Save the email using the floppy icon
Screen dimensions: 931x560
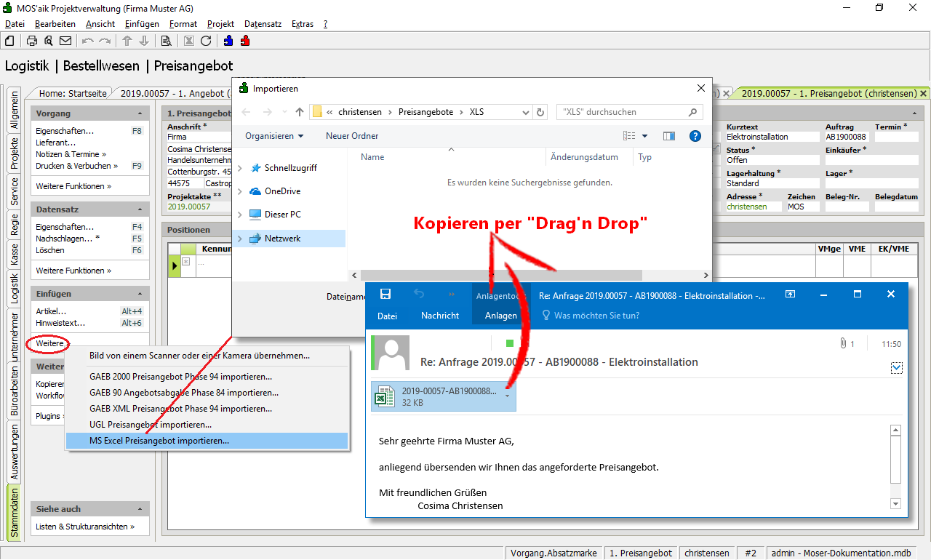coord(385,295)
